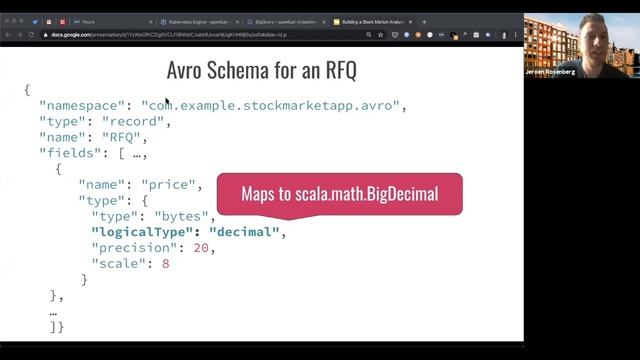Close the Kubernetes Engine tab

click(237, 22)
